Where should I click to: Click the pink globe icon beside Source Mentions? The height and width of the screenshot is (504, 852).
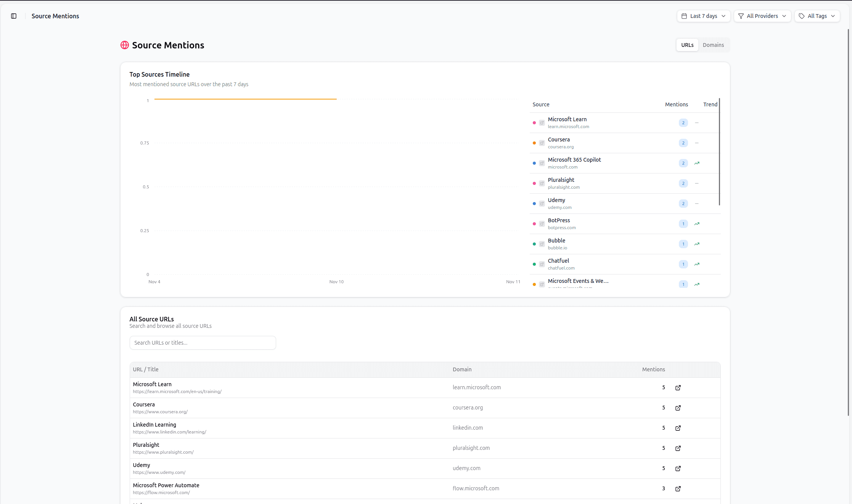point(125,45)
